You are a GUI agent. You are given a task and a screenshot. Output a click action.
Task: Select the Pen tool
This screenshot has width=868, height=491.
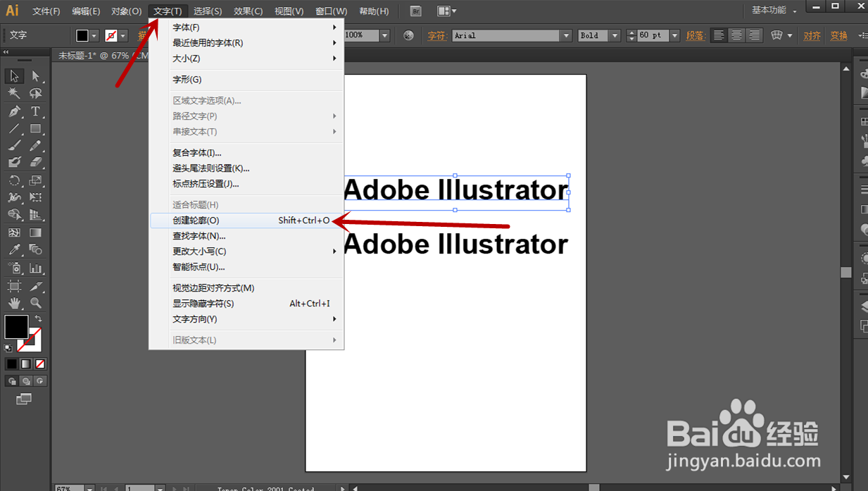tap(14, 111)
